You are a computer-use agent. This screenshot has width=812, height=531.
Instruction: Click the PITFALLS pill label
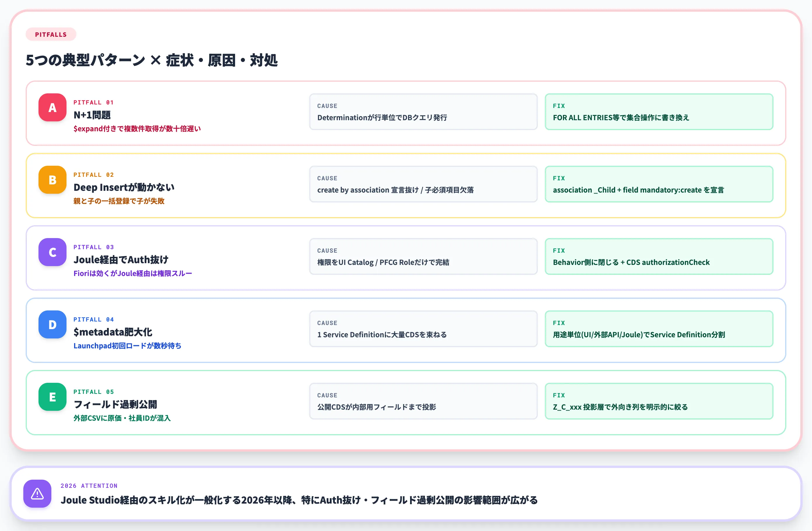(x=51, y=34)
